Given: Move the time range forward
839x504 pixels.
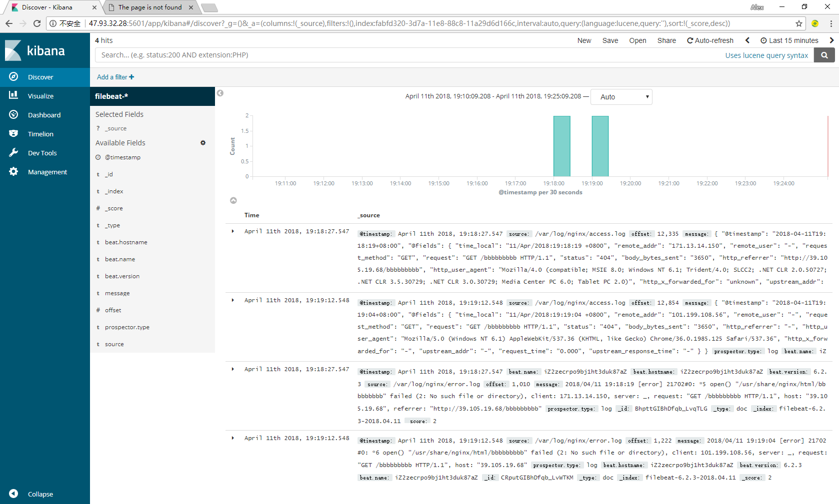Looking at the screenshot, I should click(831, 40).
